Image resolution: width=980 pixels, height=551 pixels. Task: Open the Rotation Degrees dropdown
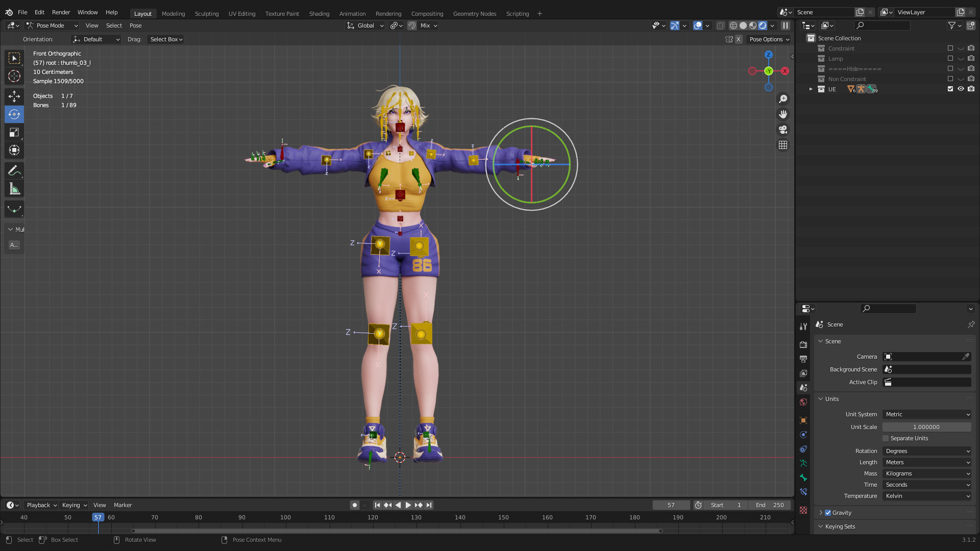[x=927, y=451]
